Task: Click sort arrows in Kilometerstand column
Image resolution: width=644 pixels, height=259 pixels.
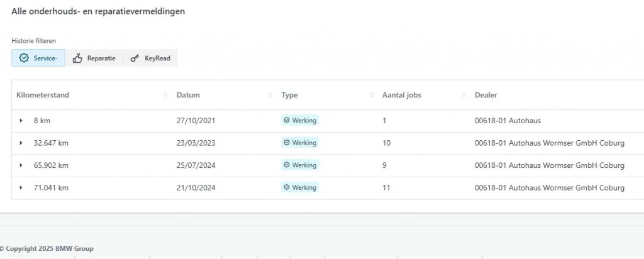Action: [166, 95]
